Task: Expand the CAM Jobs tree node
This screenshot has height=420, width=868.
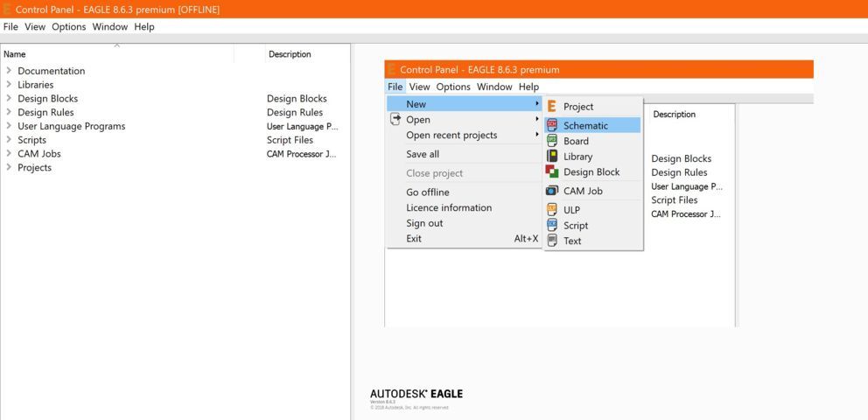Action: (9, 153)
